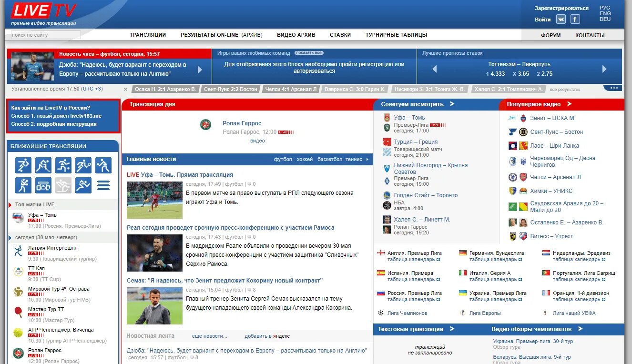Filter upcoming broadcasts by boxing icon
Image resolution: width=632 pixels, height=364 pixels.
click(x=23, y=185)
